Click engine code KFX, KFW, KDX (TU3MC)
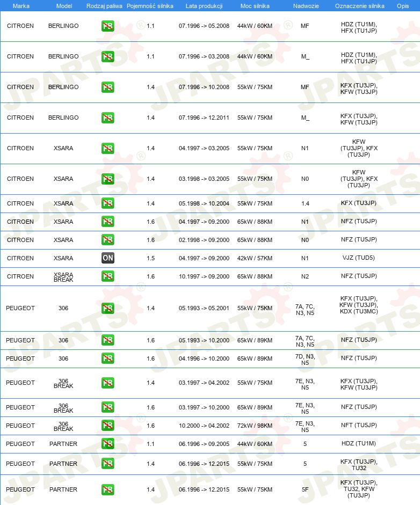The width and height of the screenshot is (420, 505). 359,305
